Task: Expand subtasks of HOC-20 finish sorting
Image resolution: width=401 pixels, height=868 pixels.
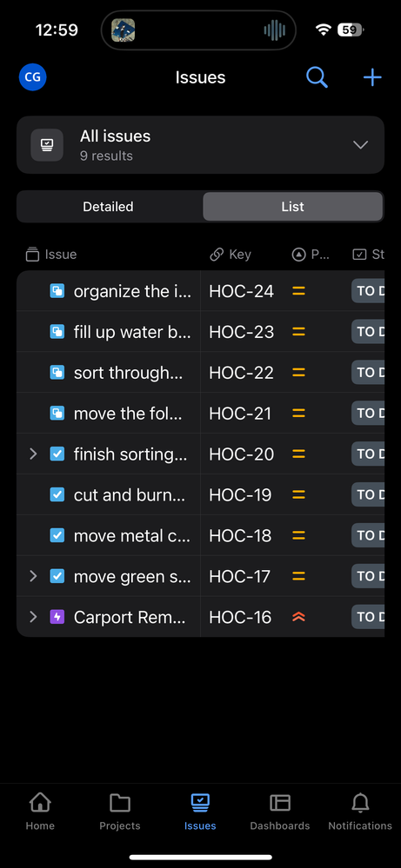Action: tap(33, 454)
